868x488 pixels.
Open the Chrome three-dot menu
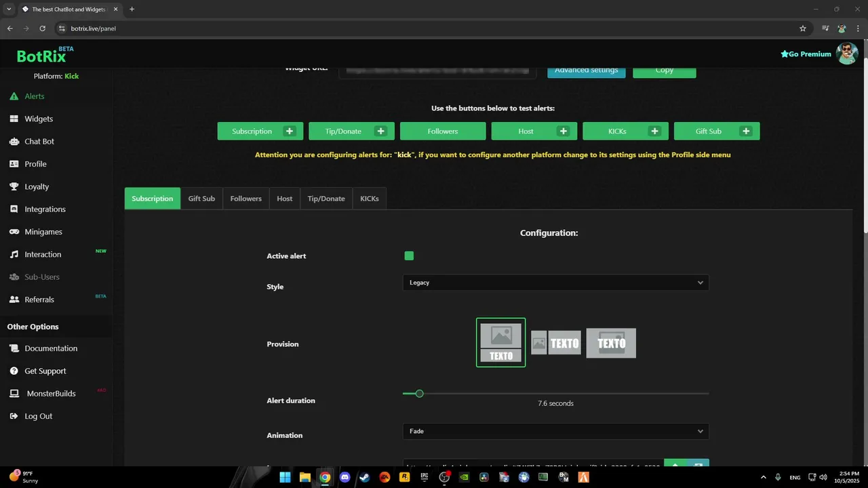point(858,28)
